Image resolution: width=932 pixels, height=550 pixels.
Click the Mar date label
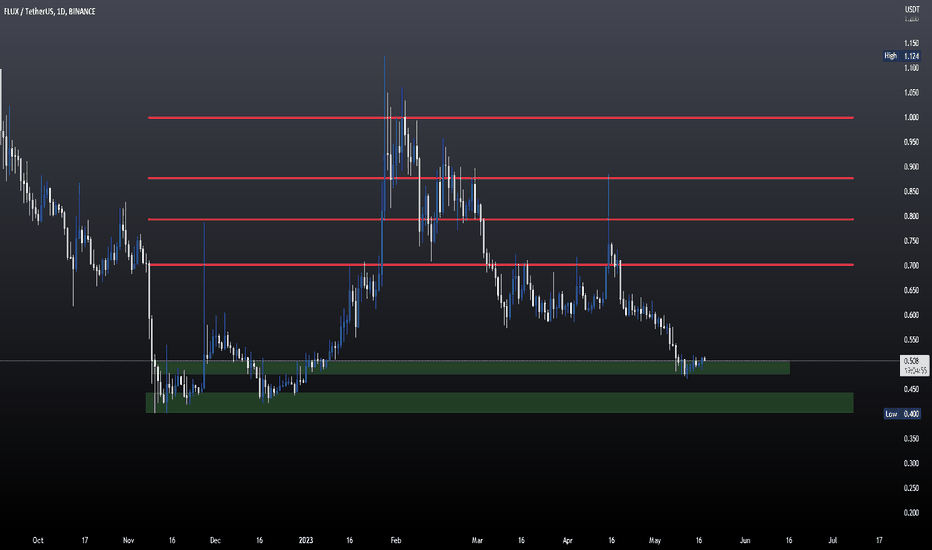[477, 540]
